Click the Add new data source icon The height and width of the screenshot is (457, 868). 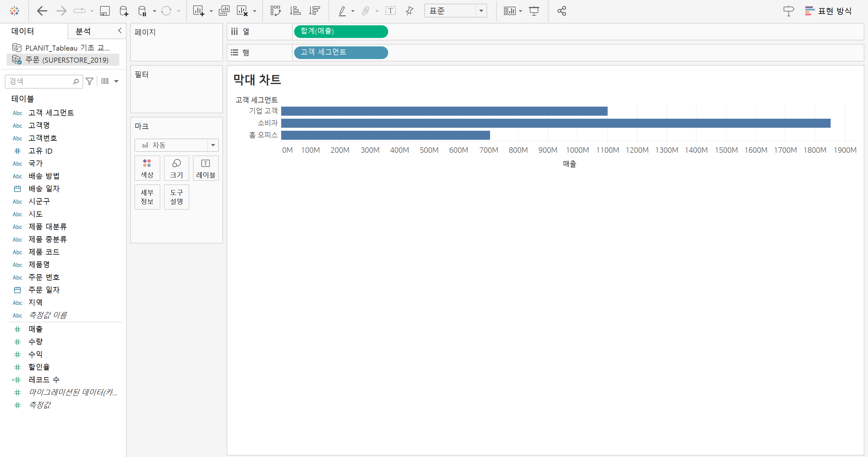124,11
